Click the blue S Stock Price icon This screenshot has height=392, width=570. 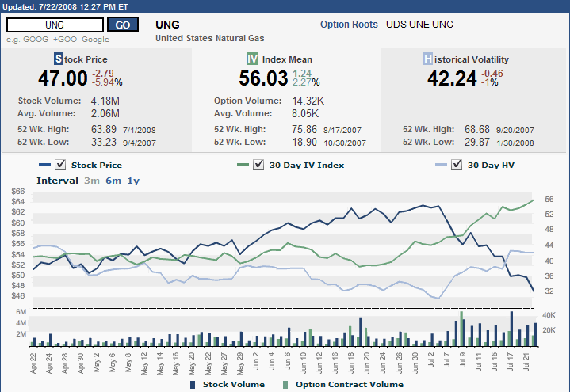click(x=58, y=59)
